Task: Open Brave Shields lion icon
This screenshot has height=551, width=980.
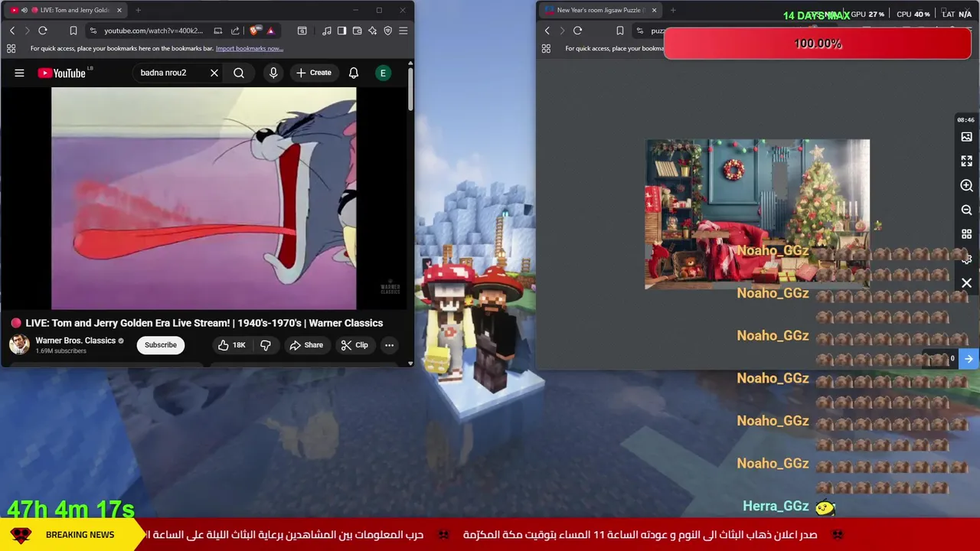Action: (x=255, y=31)
